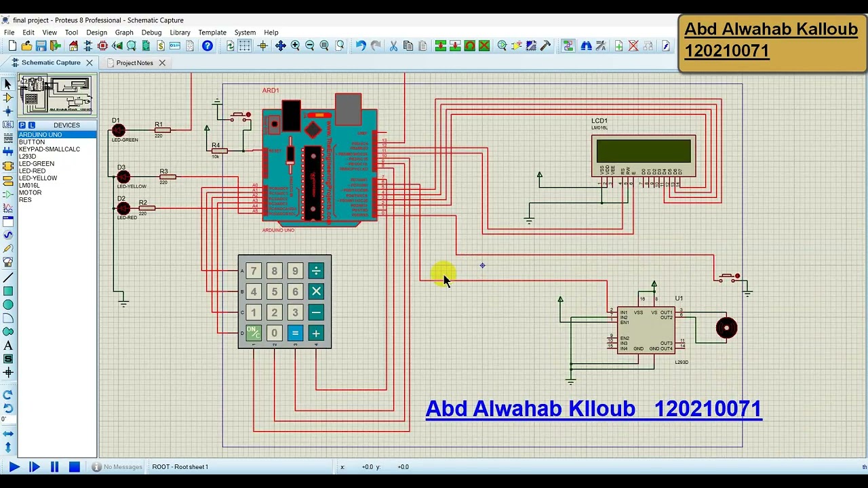Select the Junction Dot Mode tool
The width and height of the screenshot is (868, 488).
tap(8, 111)
